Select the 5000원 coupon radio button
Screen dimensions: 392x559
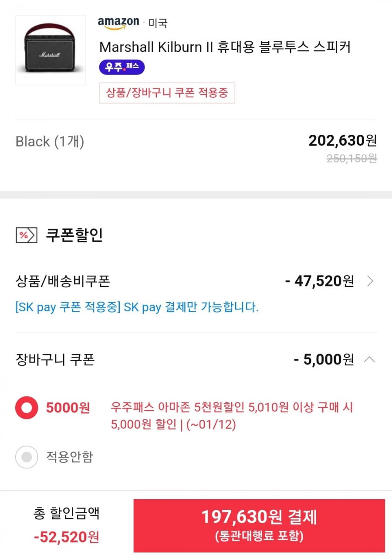27,408
